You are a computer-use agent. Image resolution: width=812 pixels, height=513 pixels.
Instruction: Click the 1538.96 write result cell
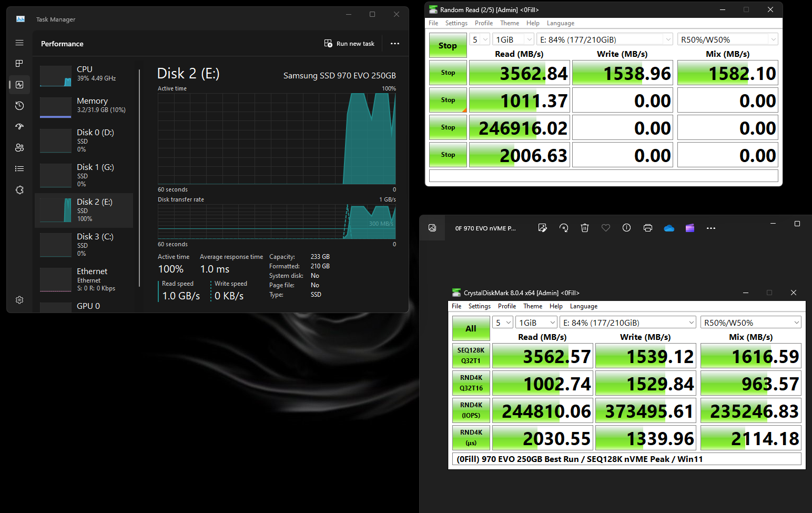click(623, 73)
